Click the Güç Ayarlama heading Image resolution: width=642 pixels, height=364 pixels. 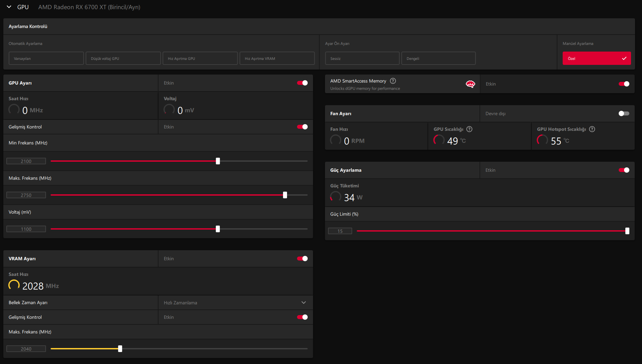(x=346, y=170)
